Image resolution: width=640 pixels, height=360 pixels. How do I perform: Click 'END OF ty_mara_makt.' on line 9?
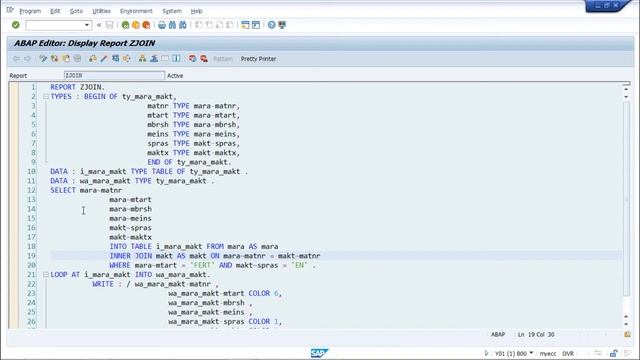coord(189,162)
